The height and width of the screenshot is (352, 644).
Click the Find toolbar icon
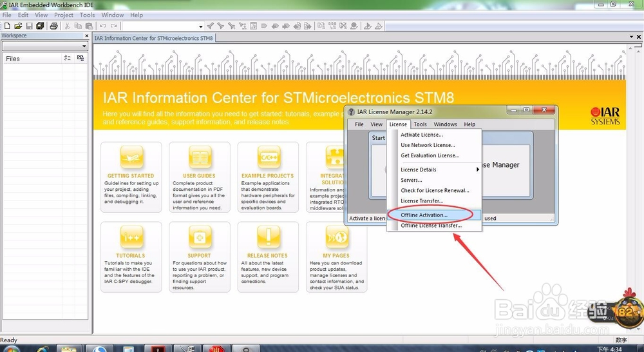coord(232,26)
